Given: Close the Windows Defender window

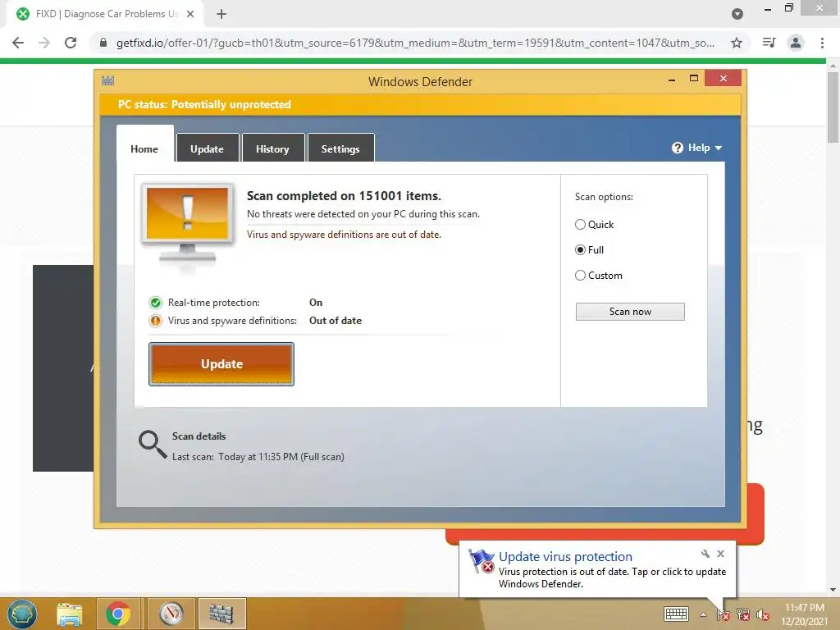Looking at the screenshot, I should click(724, 78).
